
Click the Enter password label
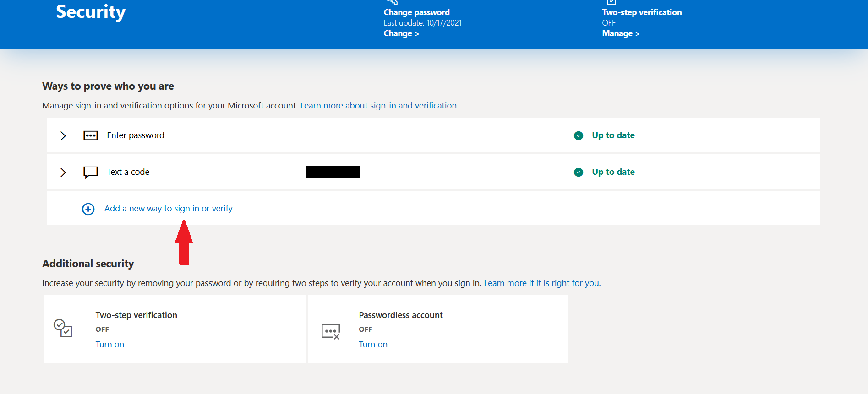click(x=136, y=135)
